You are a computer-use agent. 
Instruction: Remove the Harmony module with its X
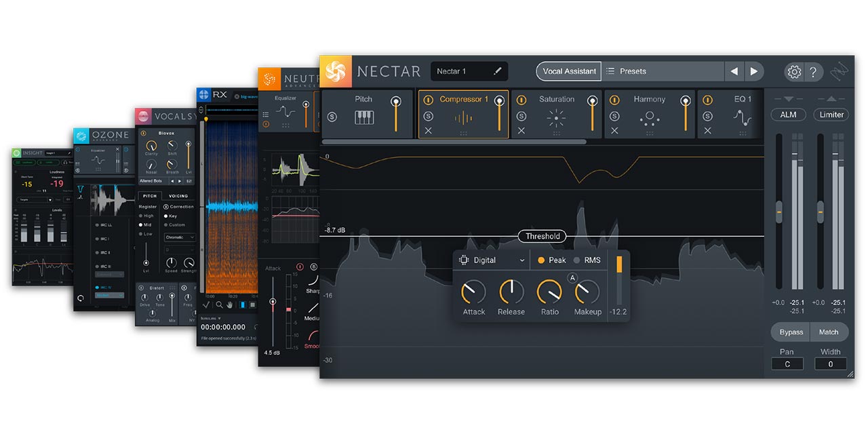pos(614,130)
